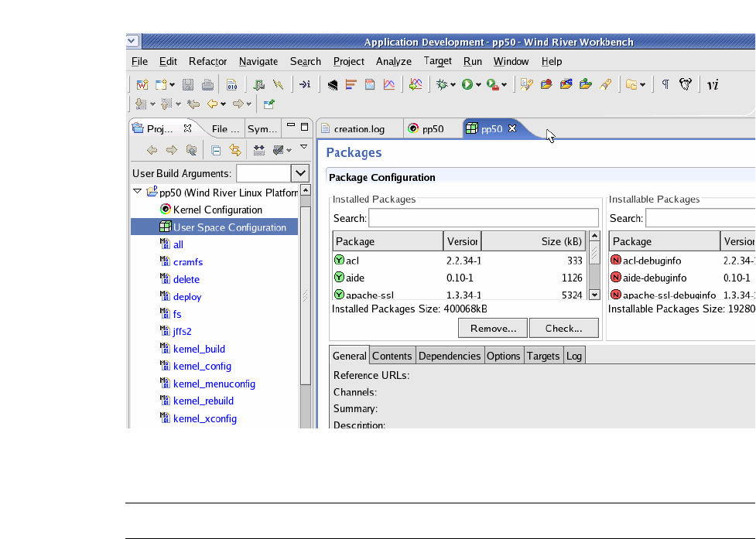Toggle Link with Editor in navigator
Screen dimensions: 756x539
(235, 150)
